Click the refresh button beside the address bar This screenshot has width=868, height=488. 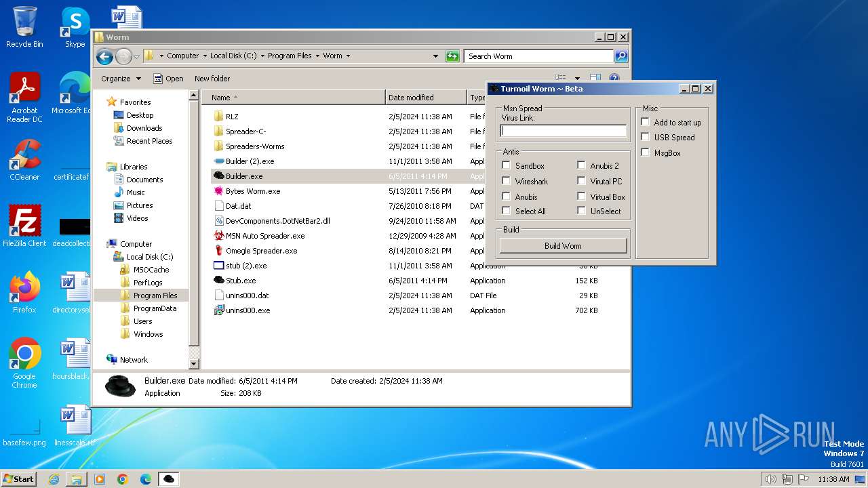point(452,56)
